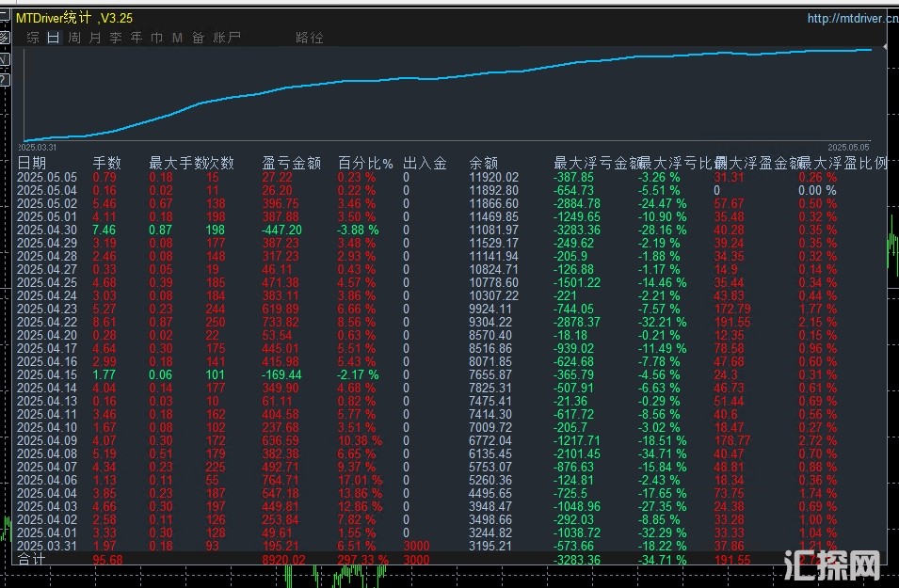The height and width of the screenshot is (588, 899).
Task: Click the total profit 8920.02
Action: [285, 560]
